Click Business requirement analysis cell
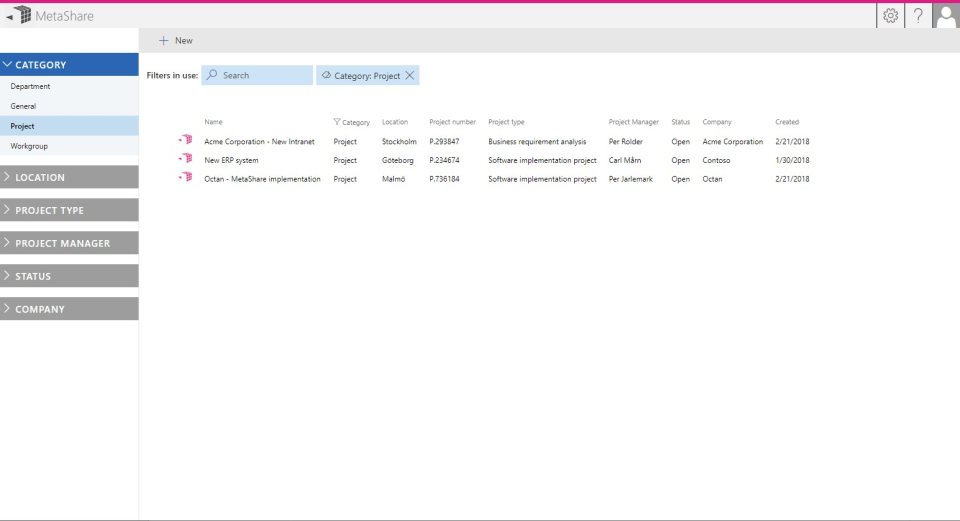Viewport: 960px width, 521px height. point(537,141)
